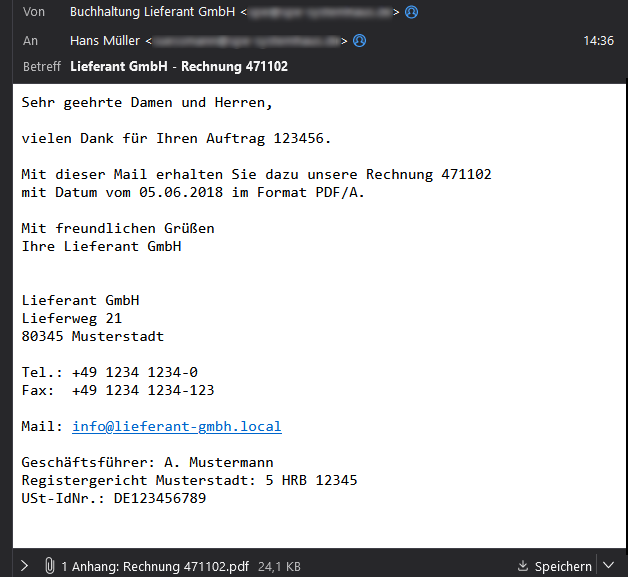
Task: Click the Fax number line in the signature
Action: tap(118, 390)
